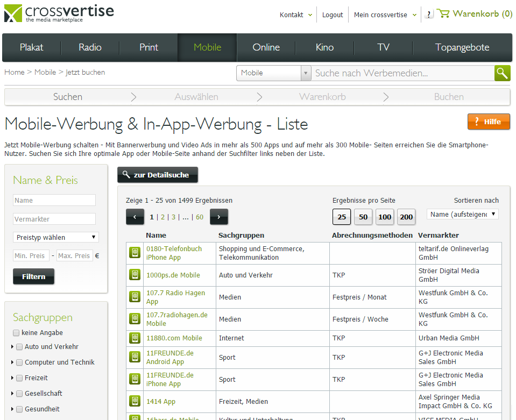Click mobile icon for 1000ps.de Mobile

pos(135,275)
